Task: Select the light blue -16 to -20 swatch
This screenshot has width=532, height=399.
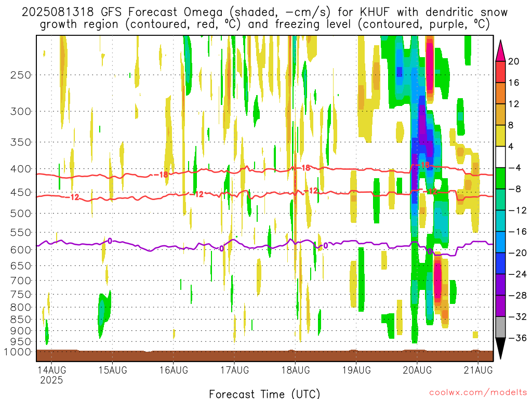Action: click(500, 242)
